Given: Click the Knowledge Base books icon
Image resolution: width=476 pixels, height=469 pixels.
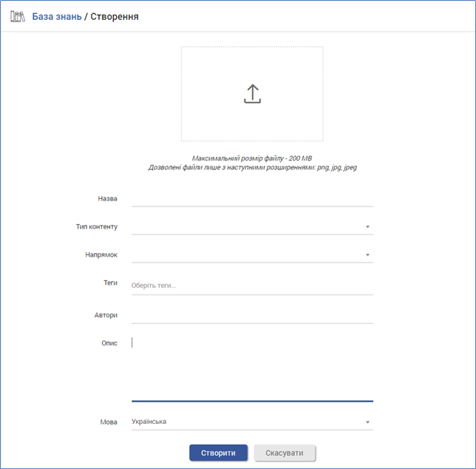Looking at the screenshot, I should [18, 16].
